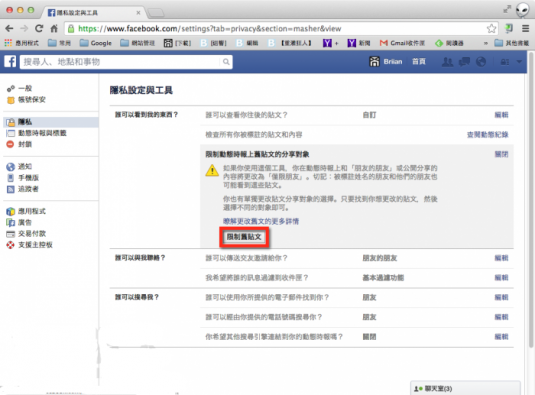Click the browser forward arrow
Image resolution: width=535 pixels, height=395 pixels.
click(24, 29)
